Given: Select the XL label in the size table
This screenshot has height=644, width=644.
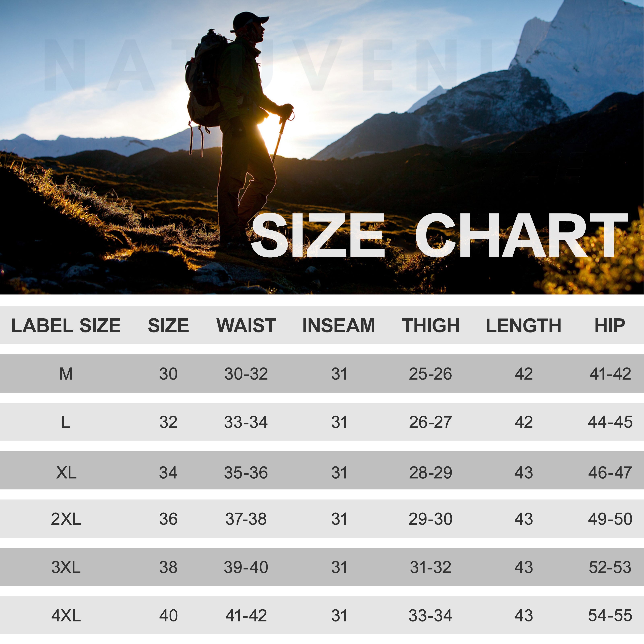Looking at the screenshot, I should [x=66, y=472].
